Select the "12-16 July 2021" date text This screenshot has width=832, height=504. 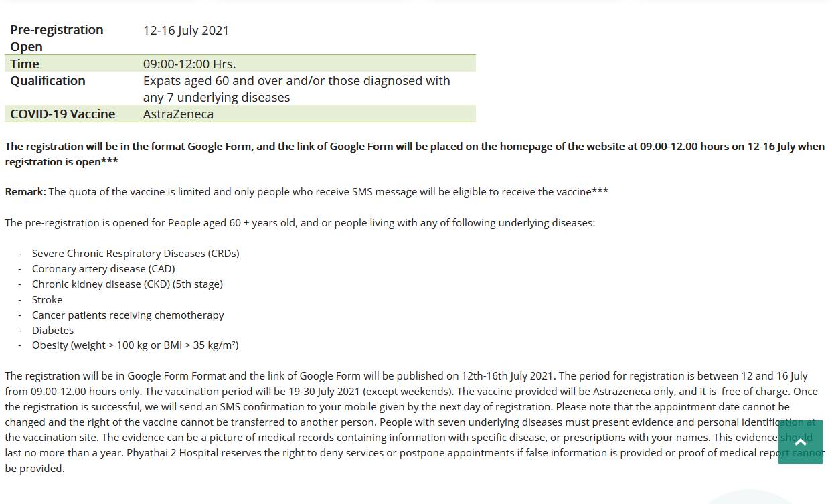(x=186, y=31)
